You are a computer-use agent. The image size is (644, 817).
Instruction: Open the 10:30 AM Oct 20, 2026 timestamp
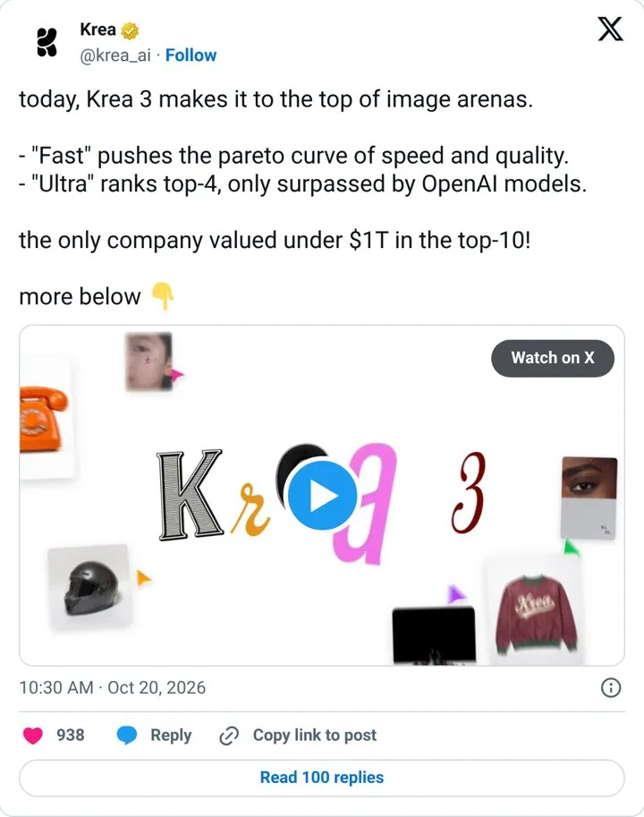(113, 688)
